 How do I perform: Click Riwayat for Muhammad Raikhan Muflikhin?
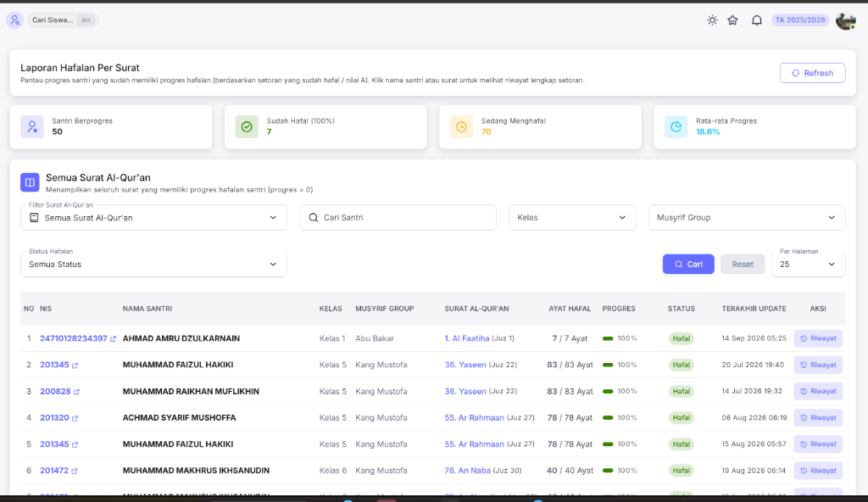[x=818, y=391]
